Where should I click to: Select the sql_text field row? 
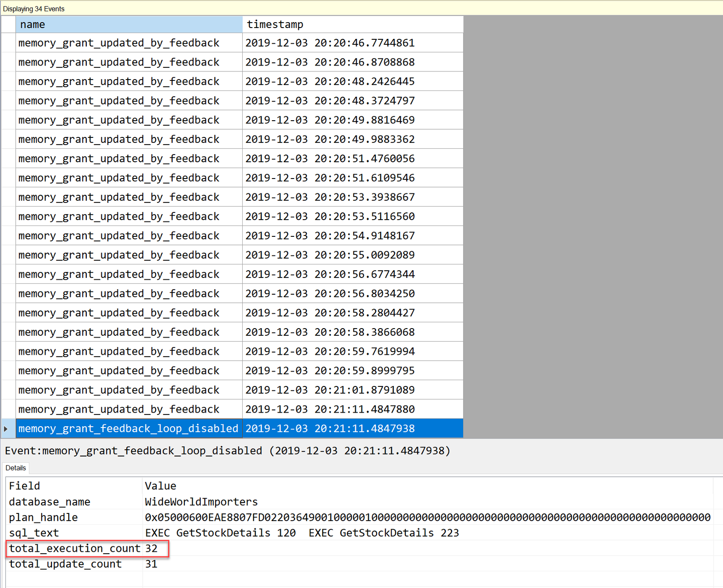point(360,533)
